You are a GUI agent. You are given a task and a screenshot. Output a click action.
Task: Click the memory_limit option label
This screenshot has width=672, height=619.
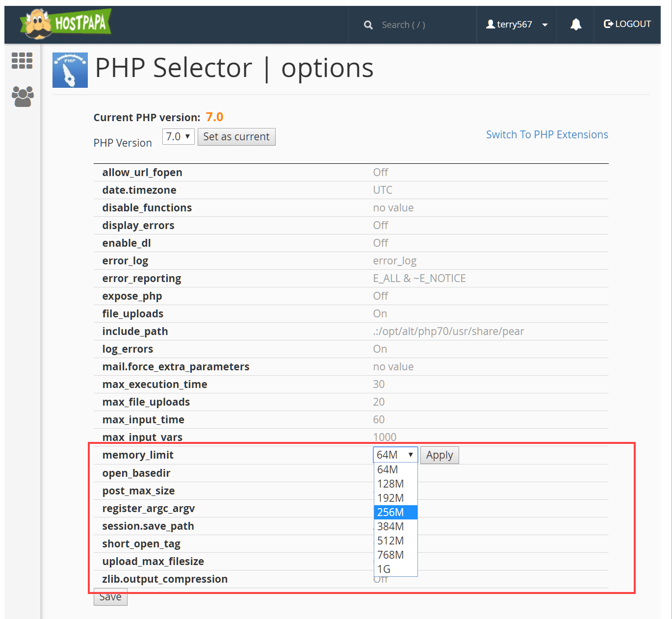click(138, 455)
